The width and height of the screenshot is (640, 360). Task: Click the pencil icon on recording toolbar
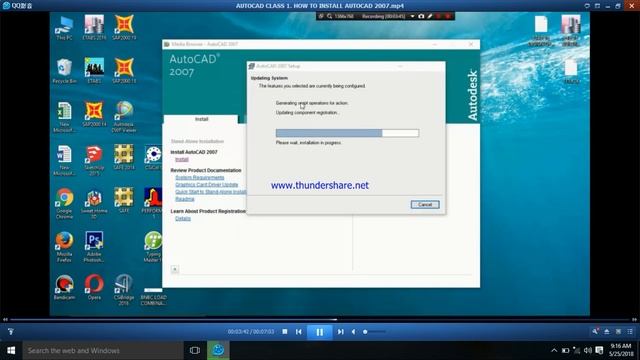coord(430,16)
